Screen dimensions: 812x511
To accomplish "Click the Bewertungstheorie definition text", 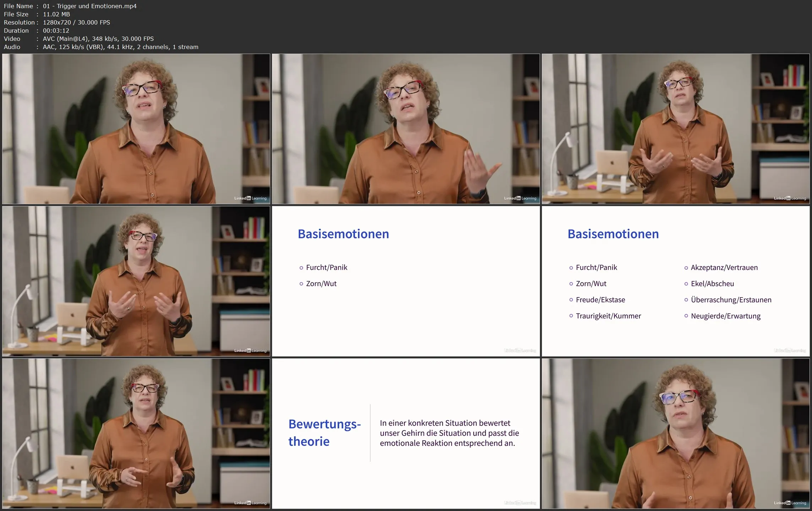I will coord(449,433).
